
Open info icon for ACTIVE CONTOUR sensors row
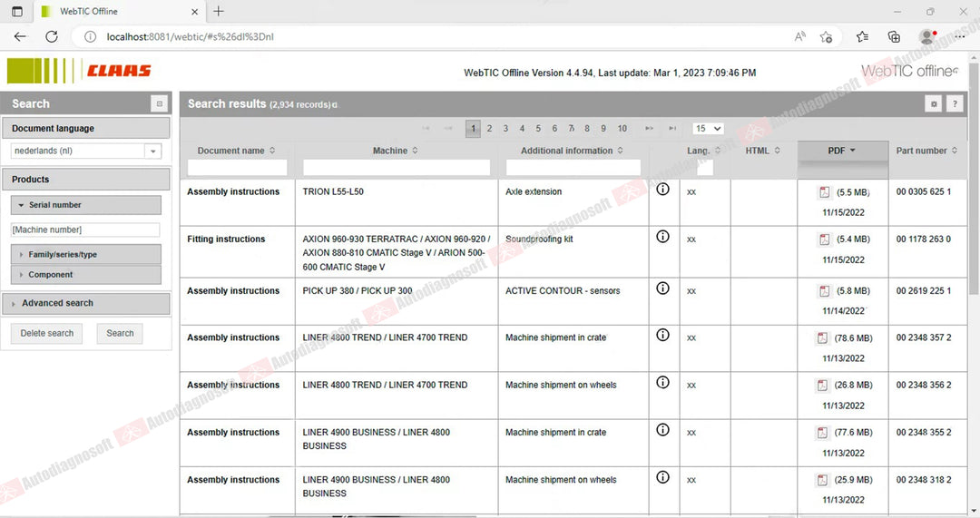662,288
